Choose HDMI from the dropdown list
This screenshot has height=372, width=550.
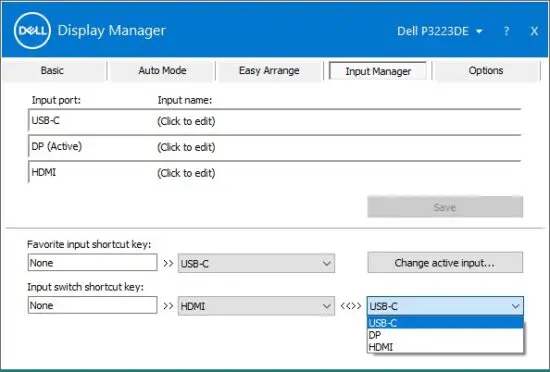(445, 347)
